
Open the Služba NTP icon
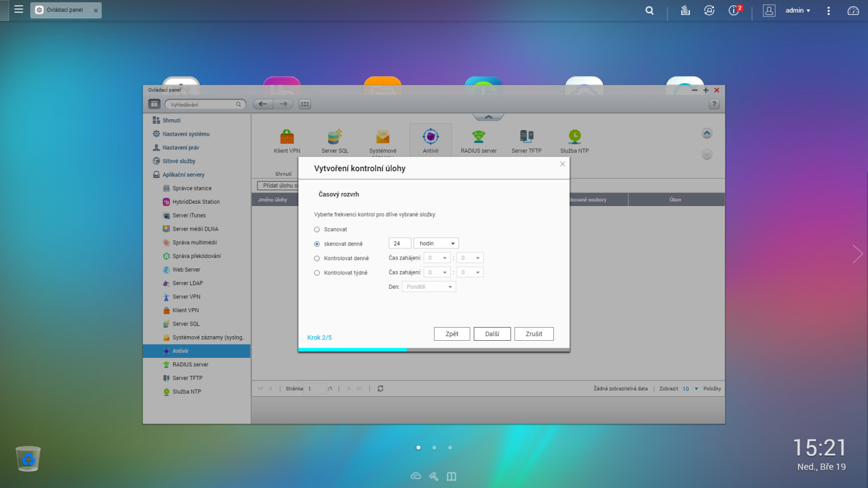[x=574, y=138]
